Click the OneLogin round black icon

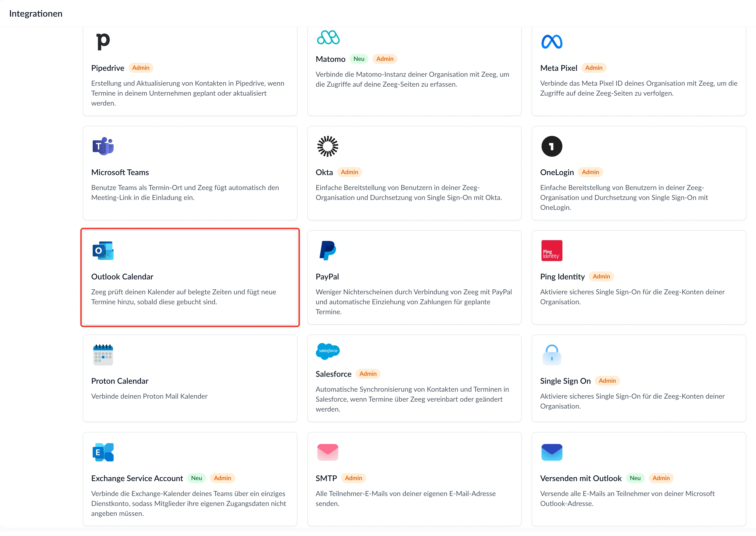tap(551, 146)
